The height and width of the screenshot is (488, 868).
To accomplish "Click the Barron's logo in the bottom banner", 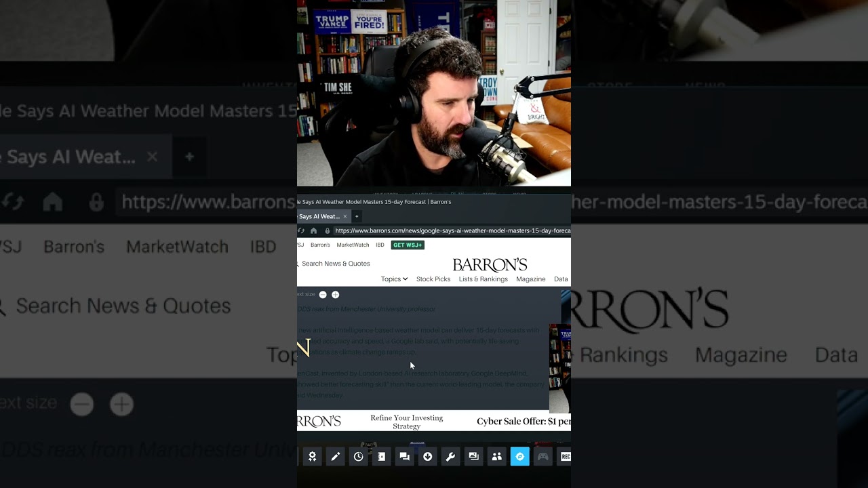I will point(319,421).
